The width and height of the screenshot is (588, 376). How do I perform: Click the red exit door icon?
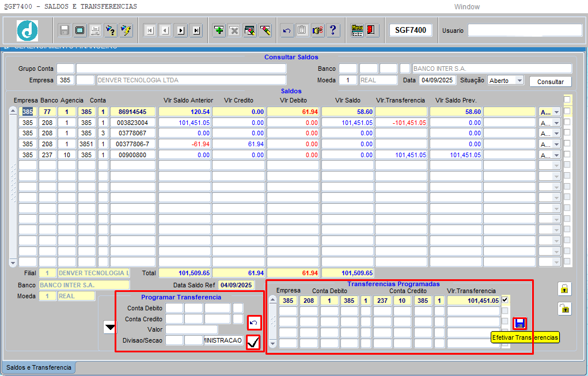pyautogui.click(x=372, y=31)
